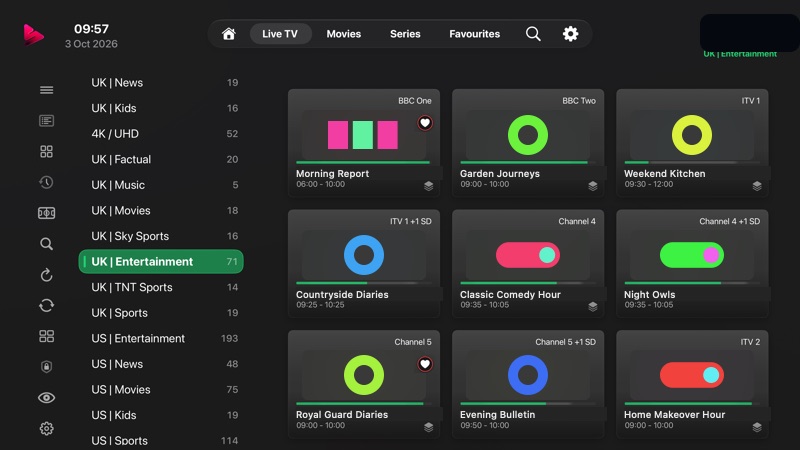
Task: Select US | Entertainment category
Action: (x=161, y=338)
